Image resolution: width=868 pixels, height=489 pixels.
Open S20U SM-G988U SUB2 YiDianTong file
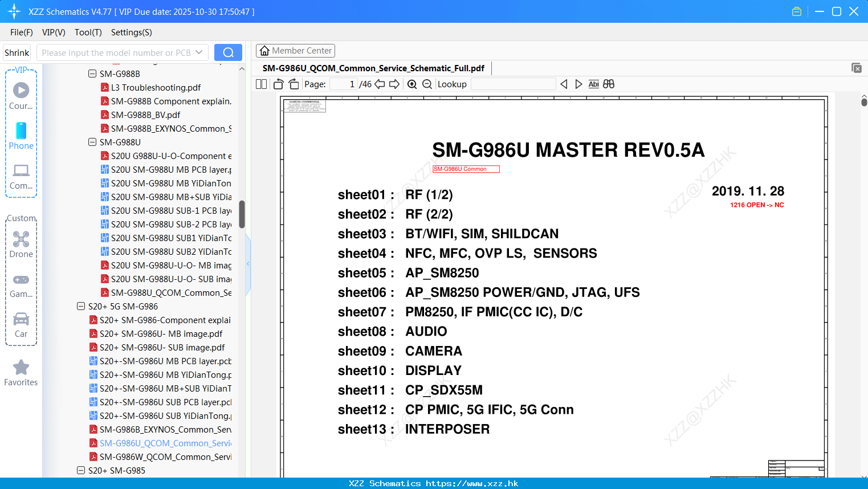tap(166, 251)
